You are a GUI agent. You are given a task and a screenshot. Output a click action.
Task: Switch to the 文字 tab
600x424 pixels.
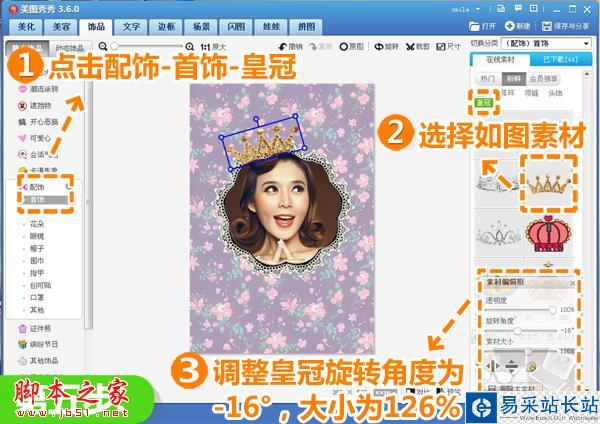coord(131,27)
